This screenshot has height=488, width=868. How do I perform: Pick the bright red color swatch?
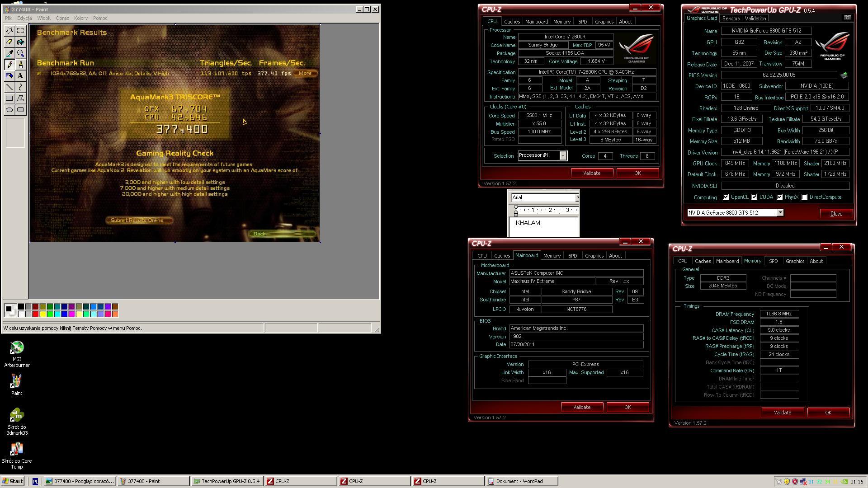click(x=35, y=314)
